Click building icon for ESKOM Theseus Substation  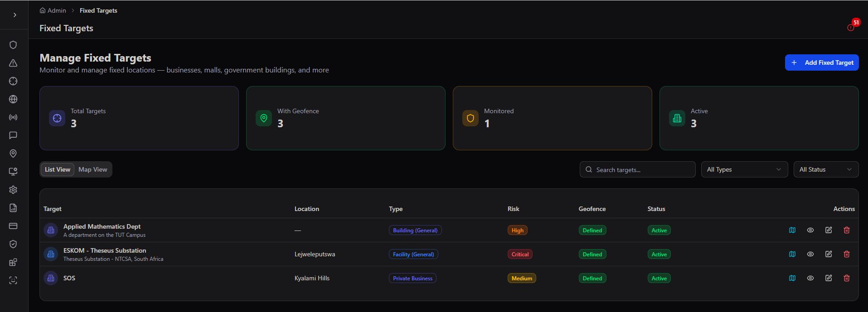51,254
